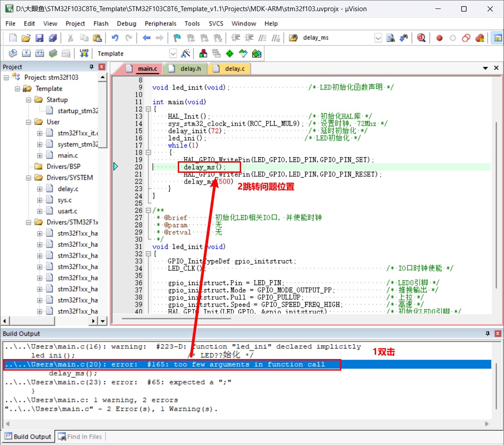Insert a breakpoint with the red circle icon
The width and height of the screenshot is (504, 445).
point(439,38)
